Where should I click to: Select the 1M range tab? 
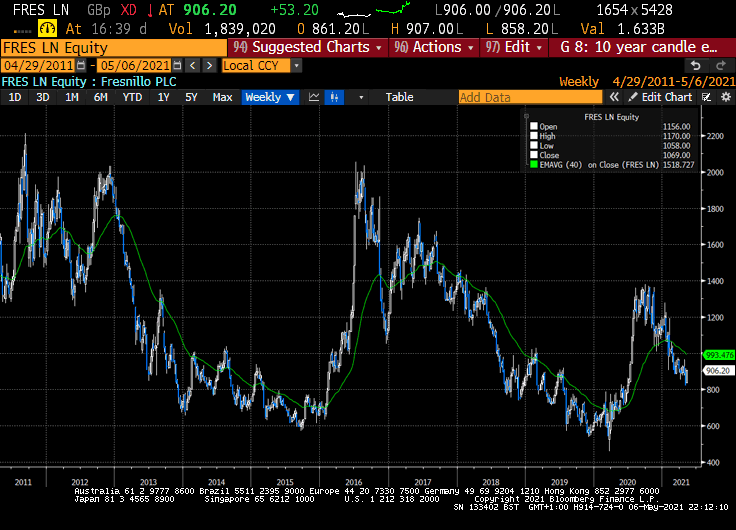(71, 97)
